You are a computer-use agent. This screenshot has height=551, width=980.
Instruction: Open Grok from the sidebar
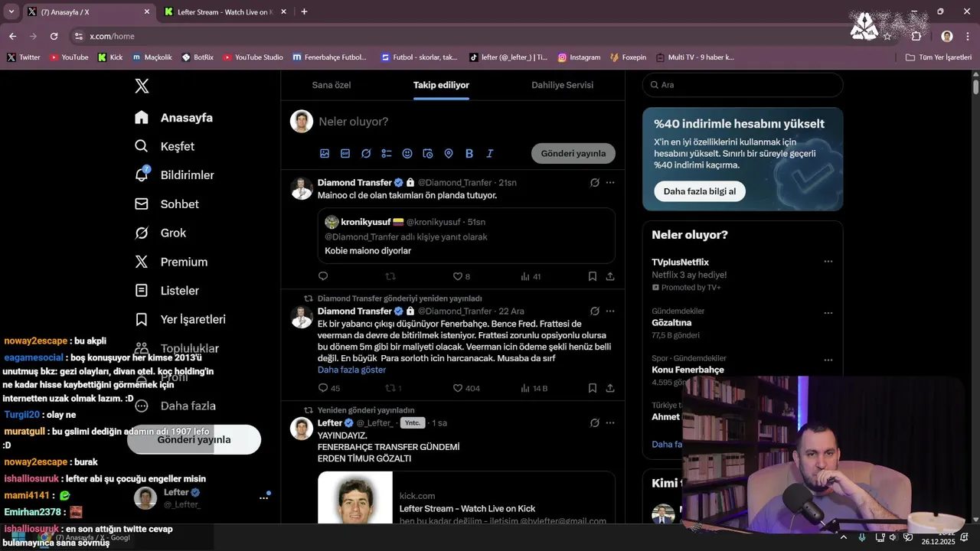click(x=160, y=233)
